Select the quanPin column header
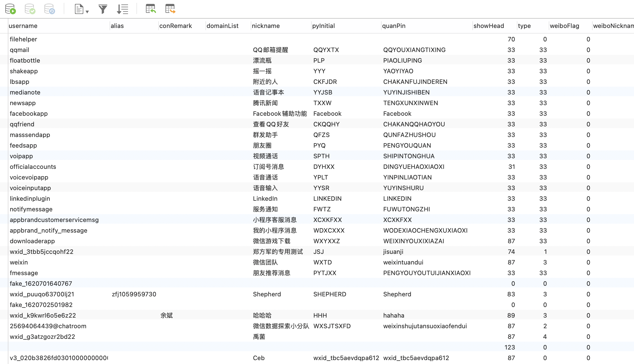This screenshot has height=364, width=634. [394, 26]
